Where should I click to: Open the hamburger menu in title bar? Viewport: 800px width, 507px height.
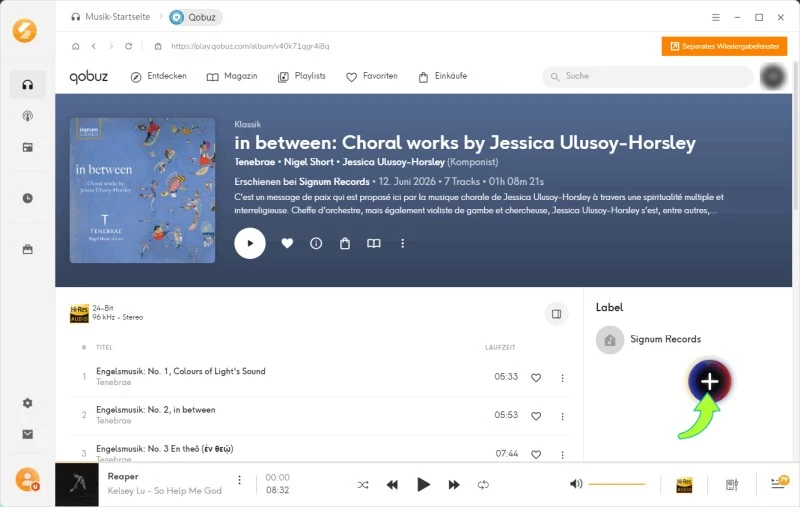click(716, 17)
